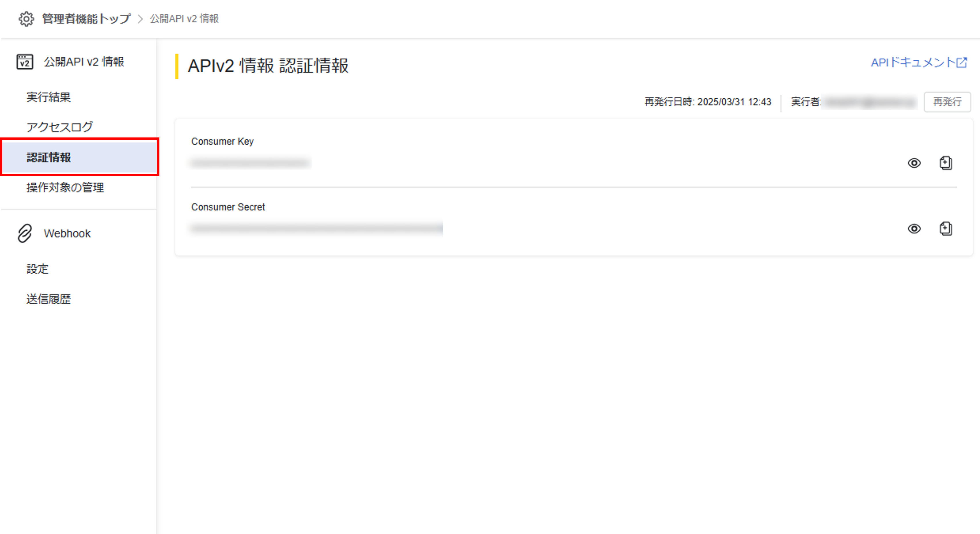980x534 pixels.
Task: Go back to 管理者機能トップ breadcrumb
Action: (x=86, y=19)
